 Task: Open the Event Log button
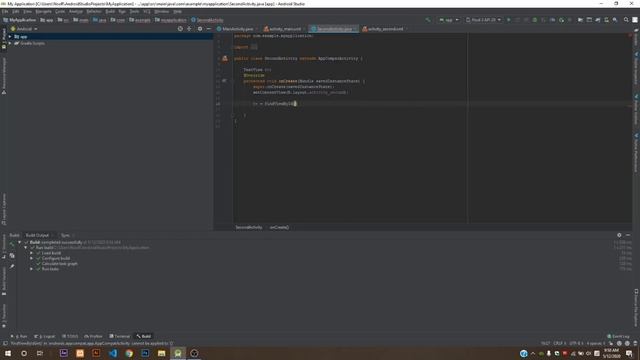[618, 336]
